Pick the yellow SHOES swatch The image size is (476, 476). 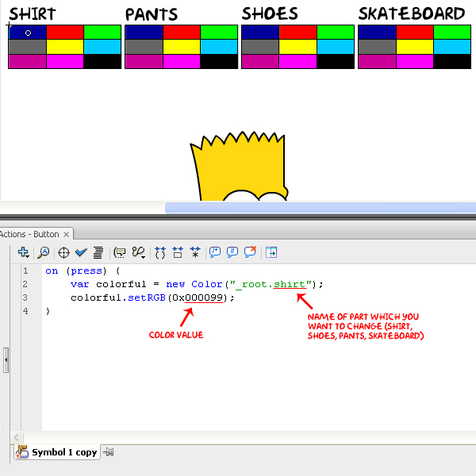(297, 47)
